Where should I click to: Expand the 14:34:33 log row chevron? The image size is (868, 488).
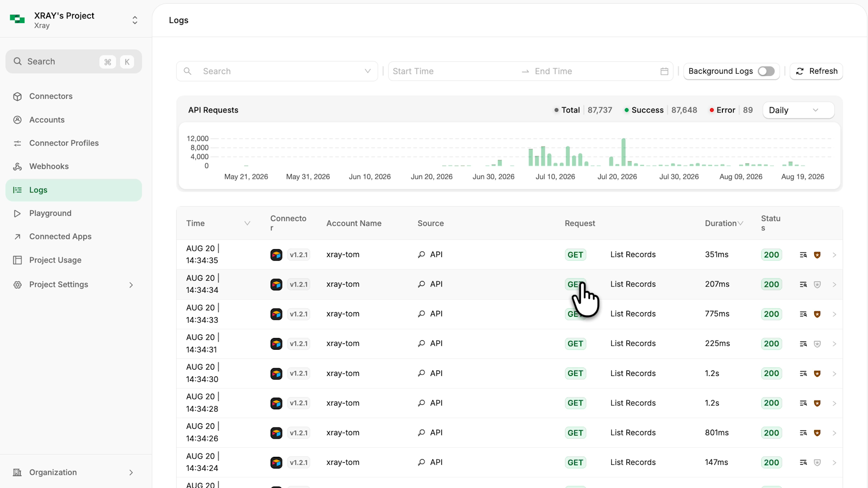(835, 314)
